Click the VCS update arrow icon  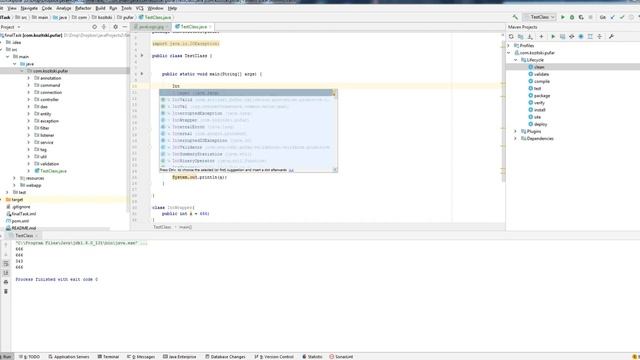(x=613, y=17)
